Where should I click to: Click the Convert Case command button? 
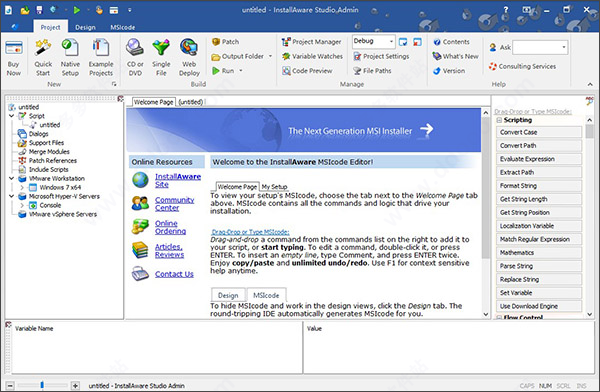(x=539, y=132)
